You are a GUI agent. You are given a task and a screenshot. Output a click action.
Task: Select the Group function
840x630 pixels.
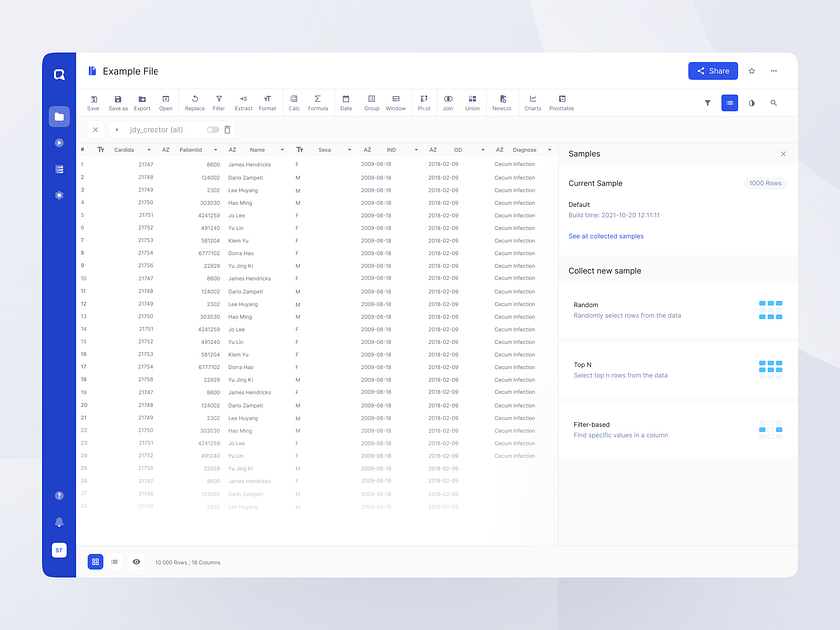pyautogui.click(x=371, y=100)
